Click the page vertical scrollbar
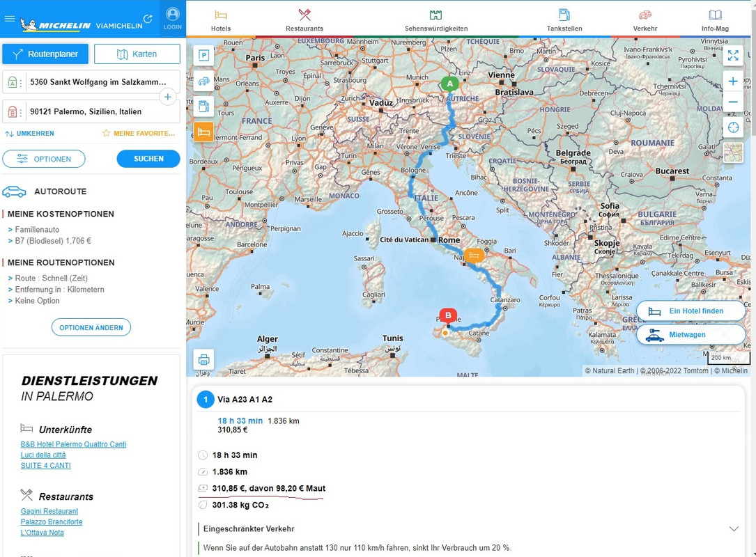This screenshot has height=557, width=756. [753, 278]
